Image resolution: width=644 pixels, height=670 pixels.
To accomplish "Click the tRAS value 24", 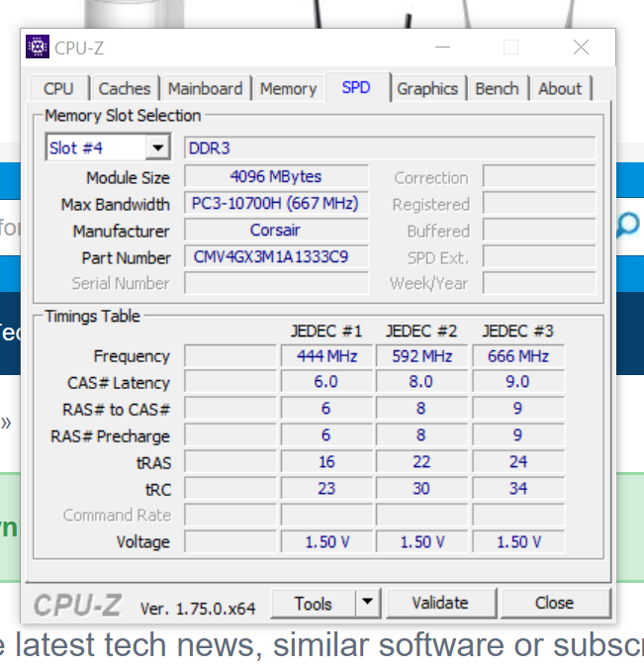I will (x=518, y=462).
